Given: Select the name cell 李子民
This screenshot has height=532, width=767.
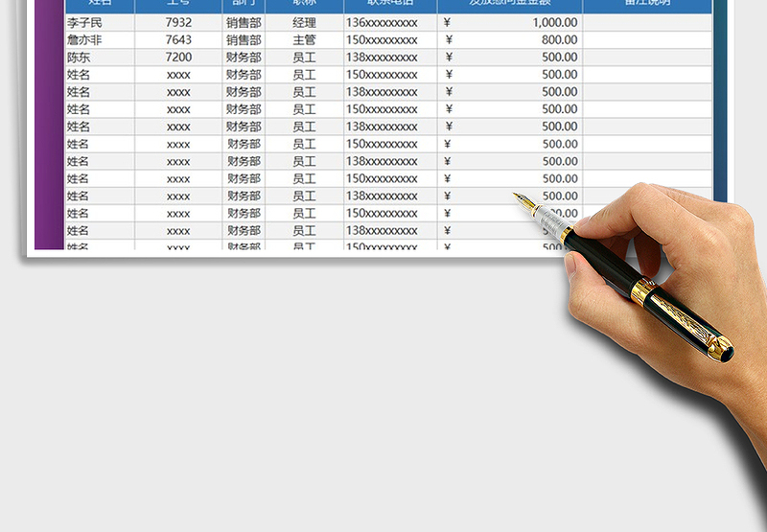Looking at the screenshot, I should click(x=84, y=23).
